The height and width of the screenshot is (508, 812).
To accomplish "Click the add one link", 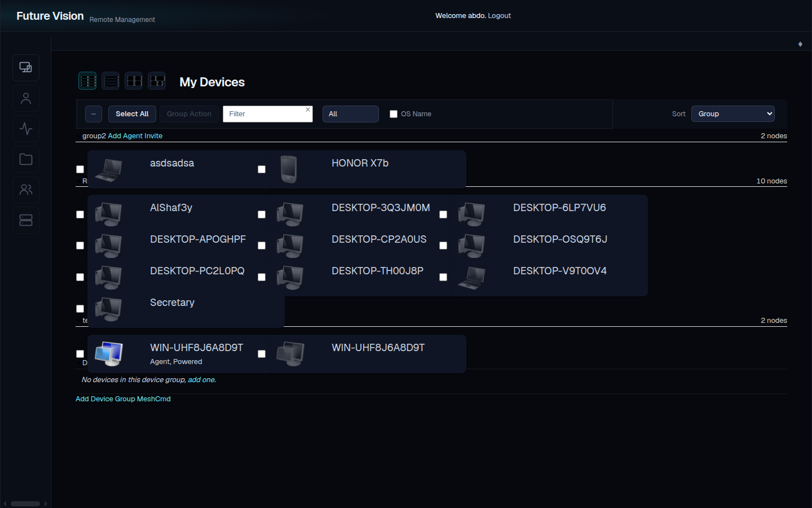I will pos(201,380).
